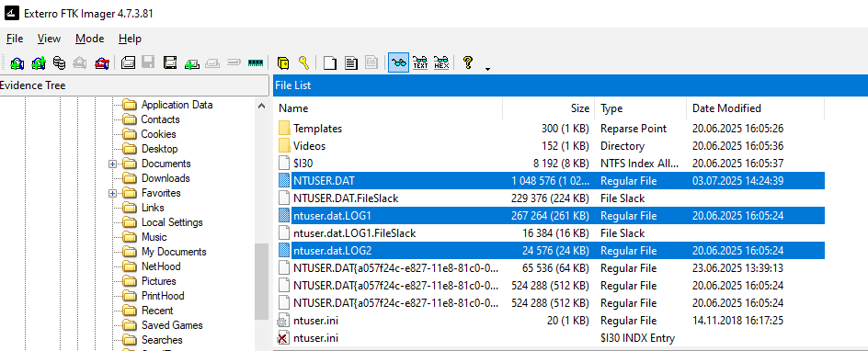Select the Music folder in tree

coord(154,237)
